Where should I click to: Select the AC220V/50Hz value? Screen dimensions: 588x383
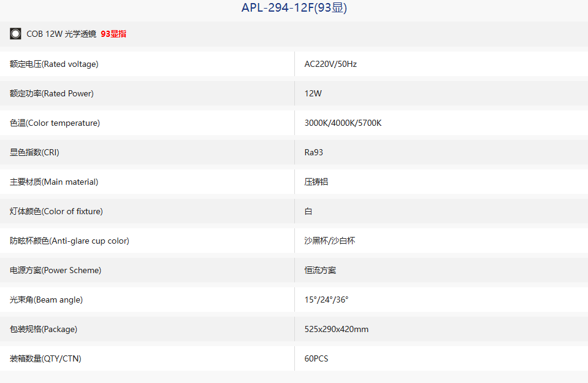pos(330,64)
